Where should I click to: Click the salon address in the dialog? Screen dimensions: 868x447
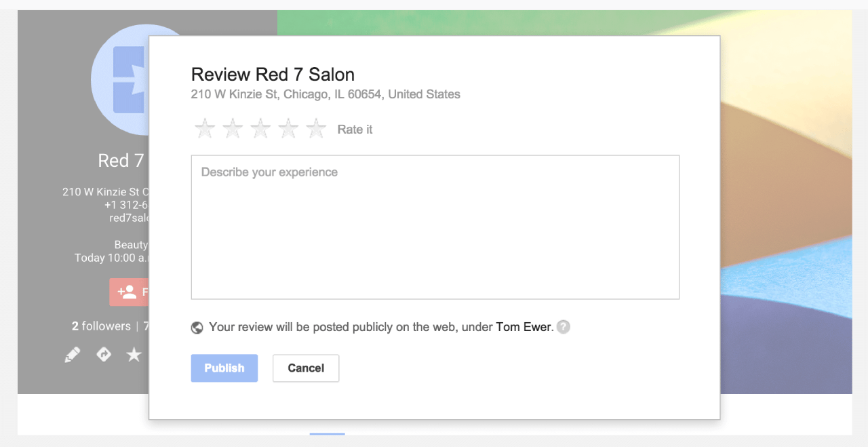click(325, 94)
